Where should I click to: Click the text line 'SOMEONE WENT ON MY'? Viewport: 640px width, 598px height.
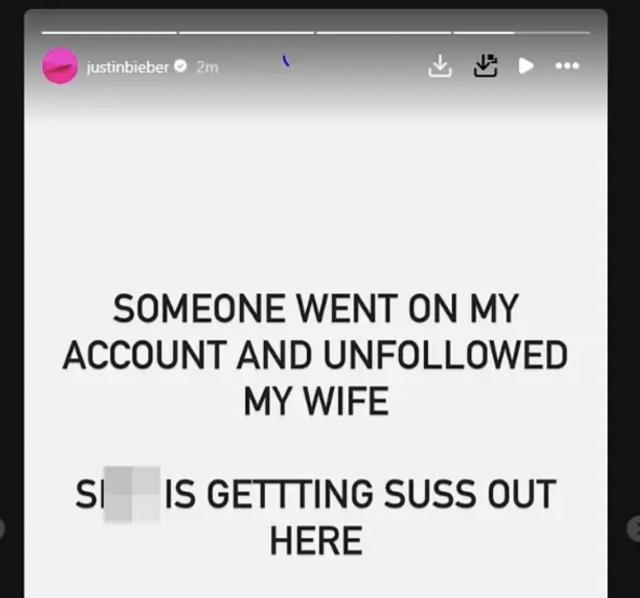pos(316,309)
